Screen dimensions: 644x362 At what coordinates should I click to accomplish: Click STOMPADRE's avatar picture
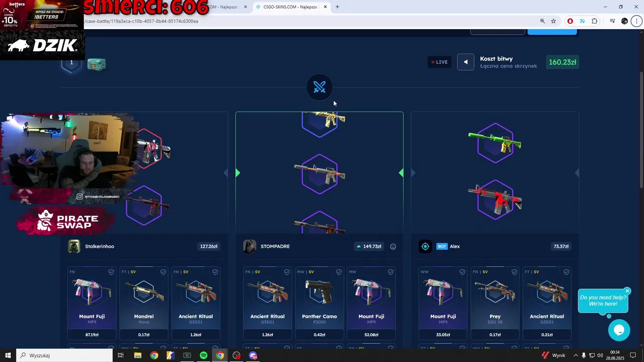pos(250,246)
